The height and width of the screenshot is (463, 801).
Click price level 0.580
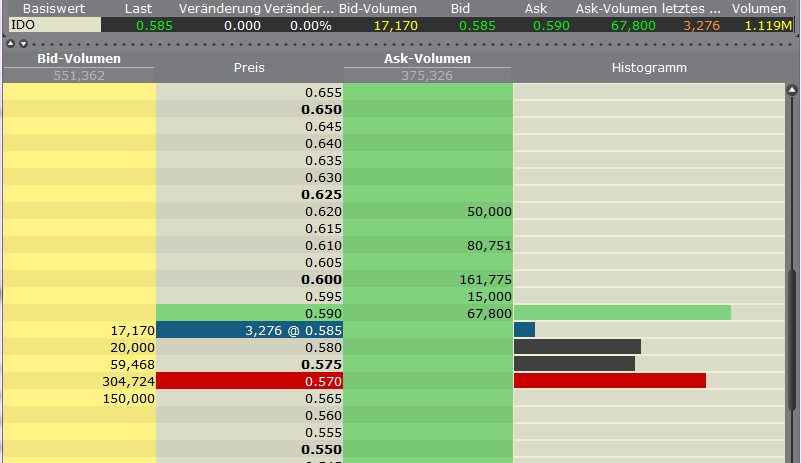coord(323,348)
